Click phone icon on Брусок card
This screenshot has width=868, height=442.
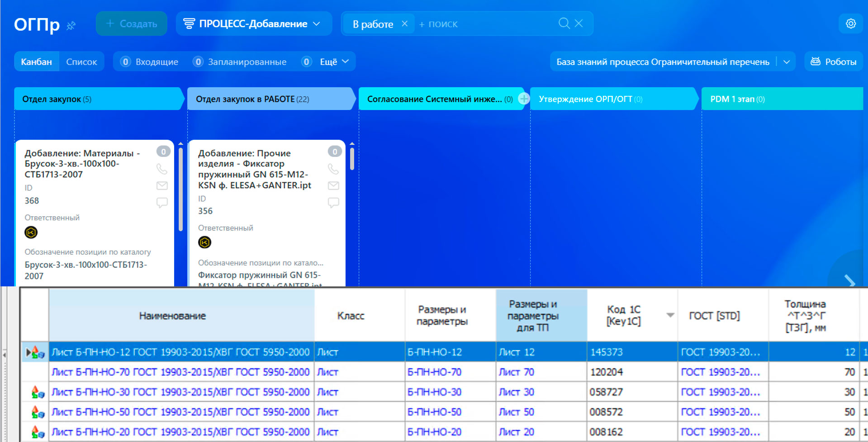(162, 169)
